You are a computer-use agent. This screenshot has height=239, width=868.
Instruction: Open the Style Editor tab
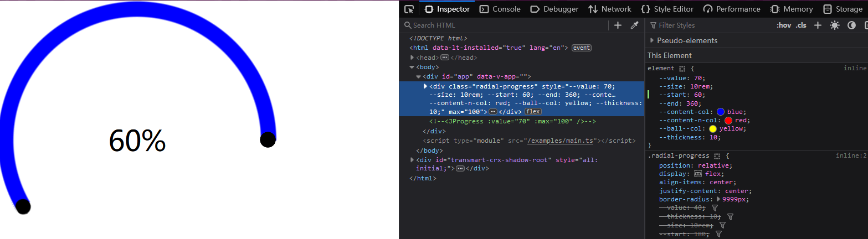[667, 9]
